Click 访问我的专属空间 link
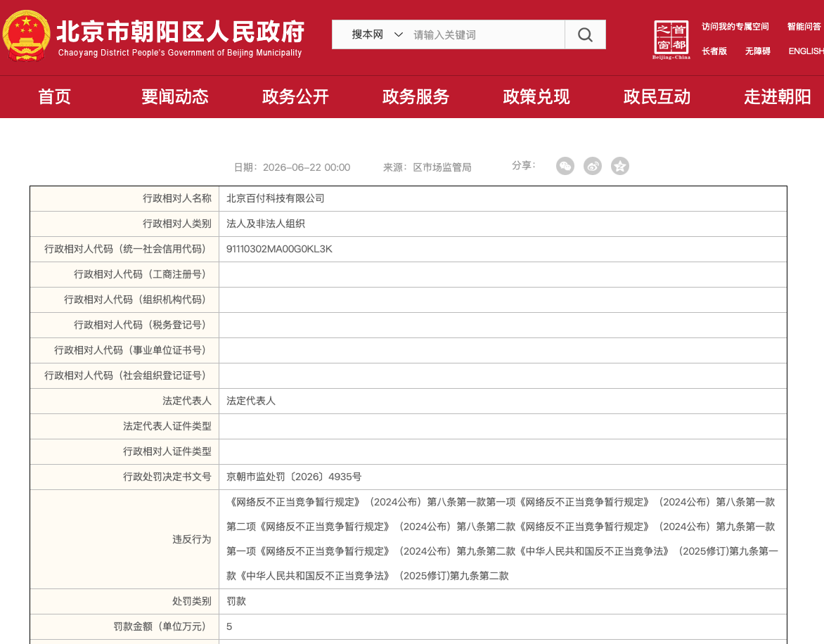The height and width of the screenshot is (644, 824). tap(735, 26)
